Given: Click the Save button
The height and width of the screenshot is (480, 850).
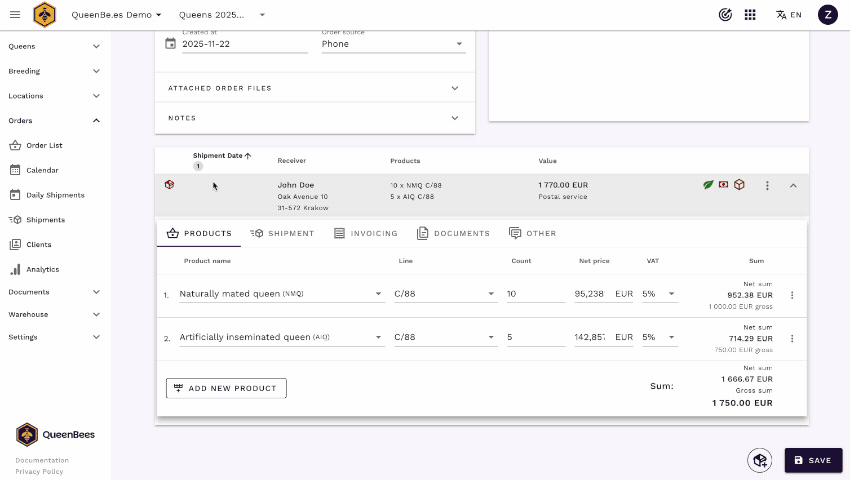Looking at the screenshot, I should click(x=812, y=460).
